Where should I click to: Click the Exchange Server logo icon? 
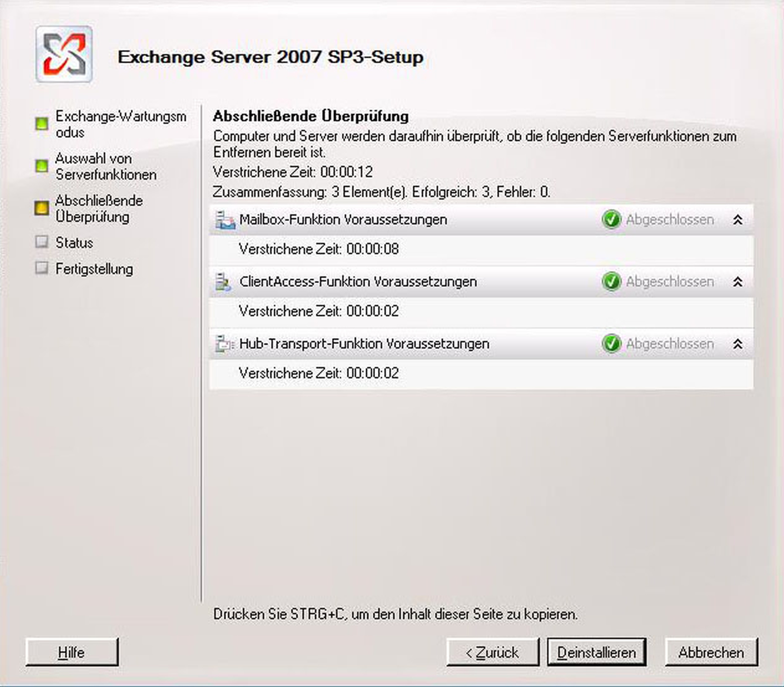[64, 54]
